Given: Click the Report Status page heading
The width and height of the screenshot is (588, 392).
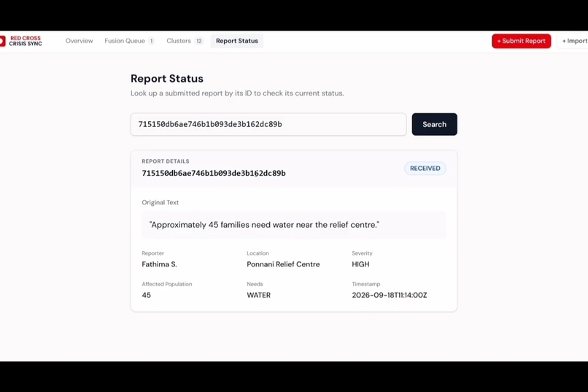Looking at the screenshot, I should coord(167,78).
